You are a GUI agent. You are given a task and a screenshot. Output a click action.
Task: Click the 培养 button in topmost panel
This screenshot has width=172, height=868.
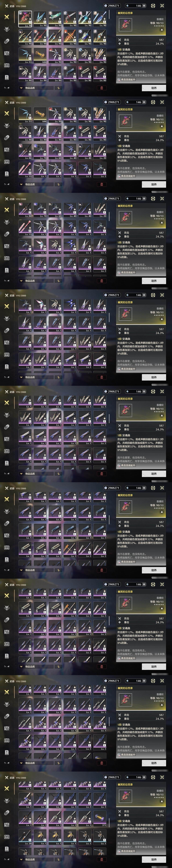coord(154,88)
